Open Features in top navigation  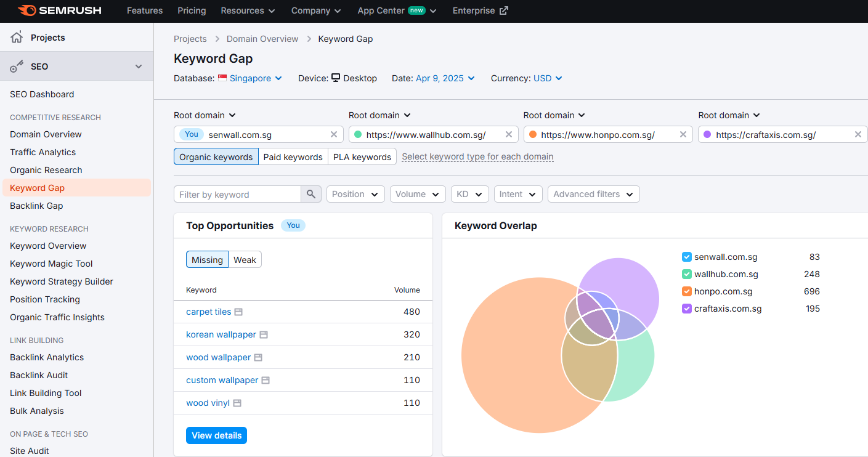pyautogui.click(x=145, y=10)
